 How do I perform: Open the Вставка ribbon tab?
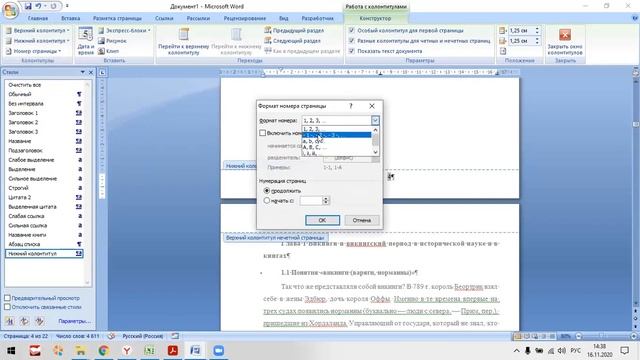click(71, 18)
